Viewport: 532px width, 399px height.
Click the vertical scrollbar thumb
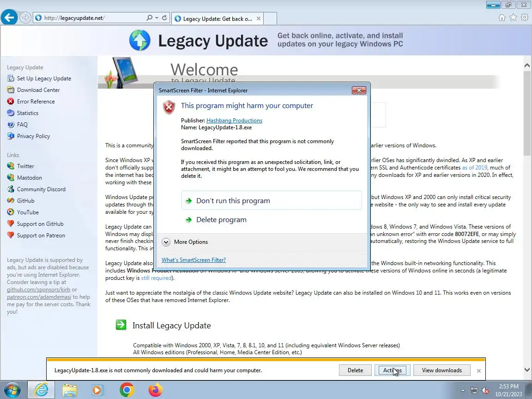click(x=527, y=112)
